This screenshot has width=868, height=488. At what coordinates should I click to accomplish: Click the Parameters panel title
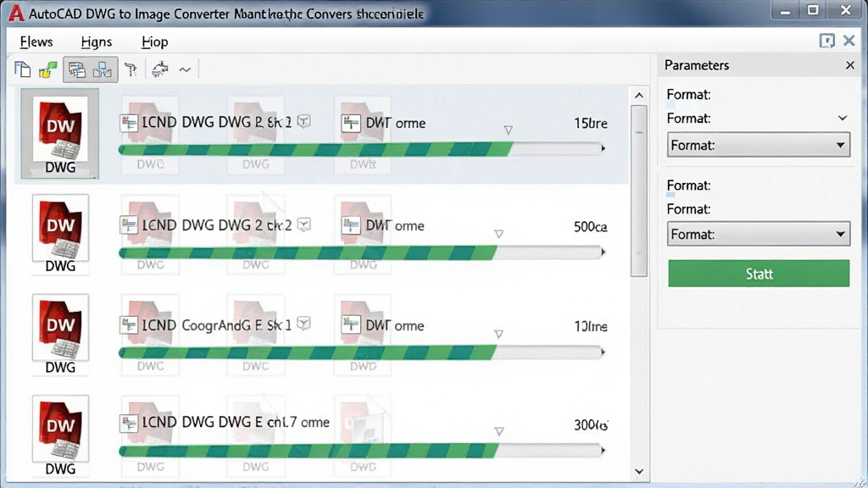(x=697, y=65)
